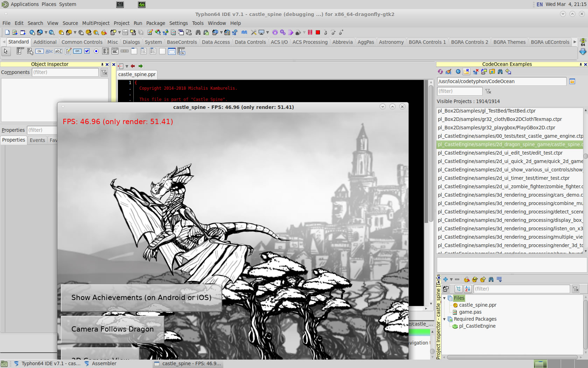Viewport: 588px width, 368px height.
Task: Select the TRadioButton component in the Standard palette
Action: click(96, 51)
